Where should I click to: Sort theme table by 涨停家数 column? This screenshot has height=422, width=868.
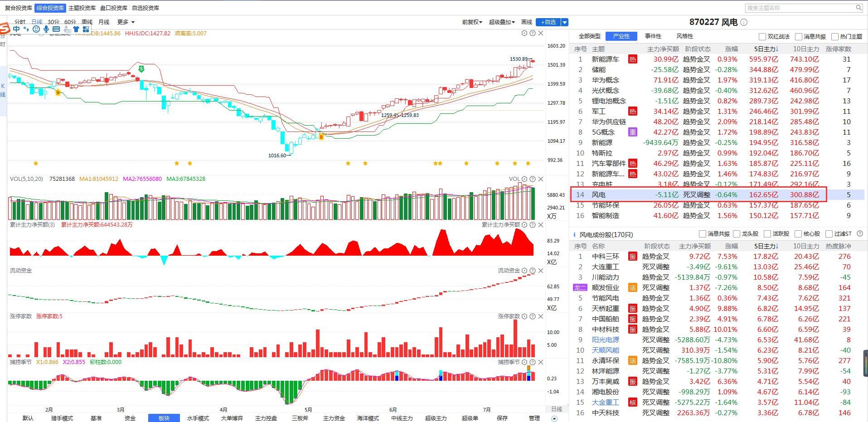(839, 49)
